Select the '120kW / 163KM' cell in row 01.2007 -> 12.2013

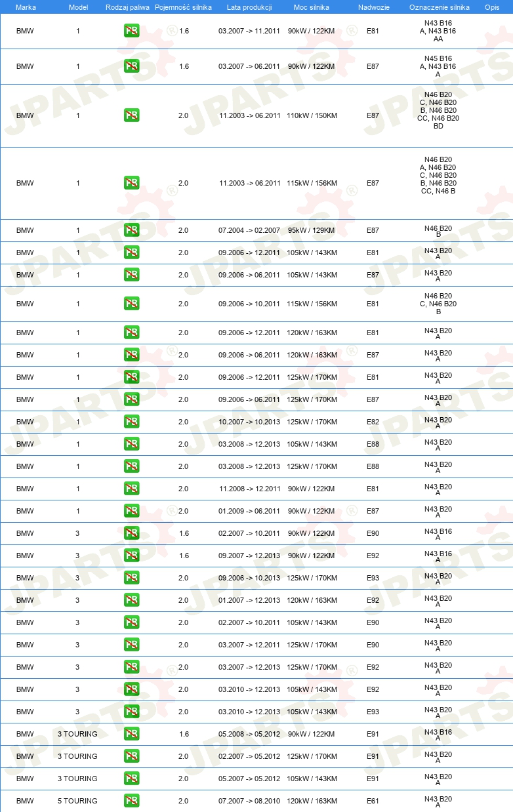coord(312,600)
